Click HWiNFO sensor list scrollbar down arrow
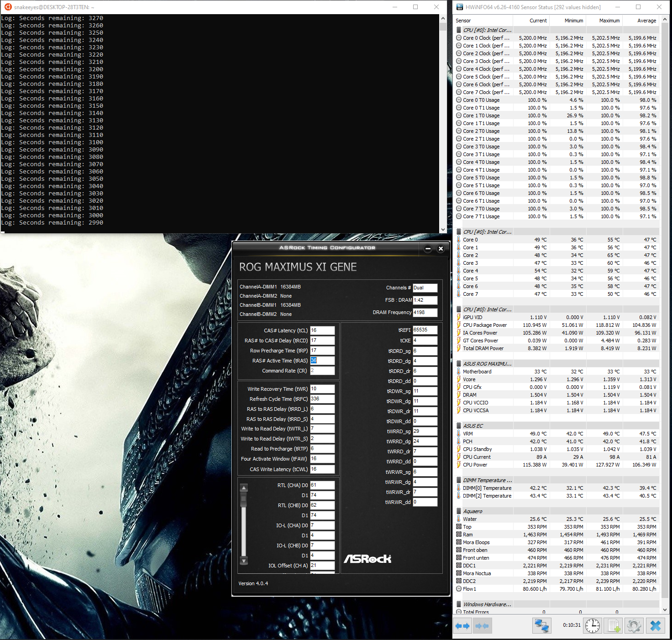Viewport: 672px width, 640px height. (x=664, y=609)
